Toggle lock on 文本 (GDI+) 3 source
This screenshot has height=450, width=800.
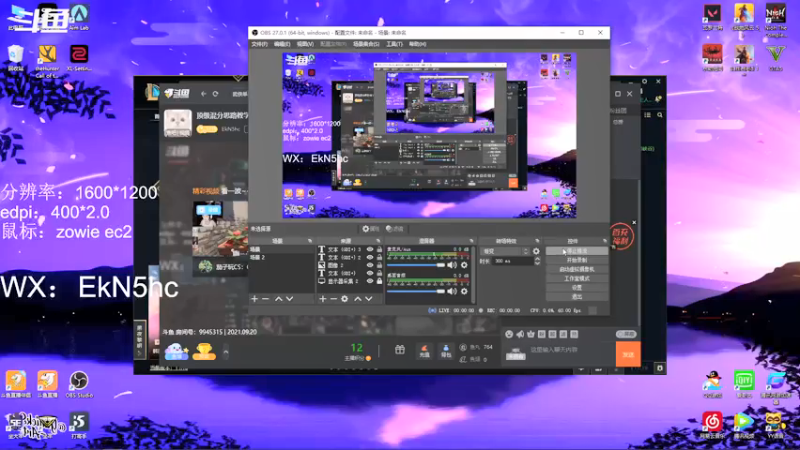[379, 249]
